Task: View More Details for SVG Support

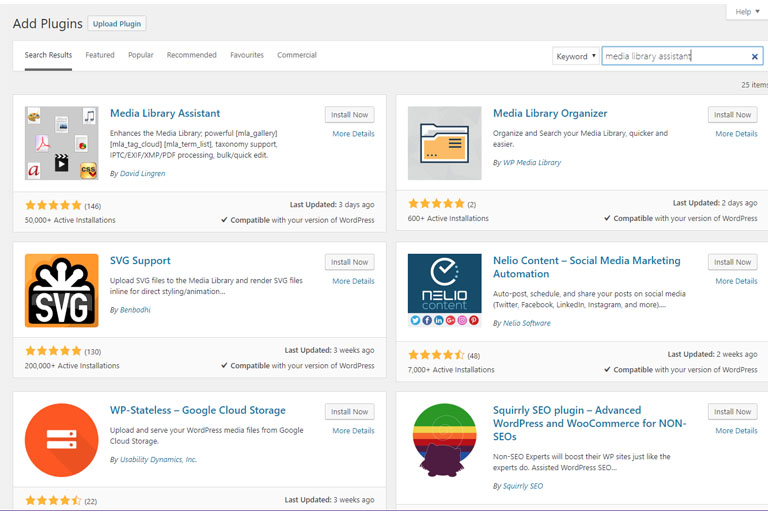Action: tap(353, 281)
